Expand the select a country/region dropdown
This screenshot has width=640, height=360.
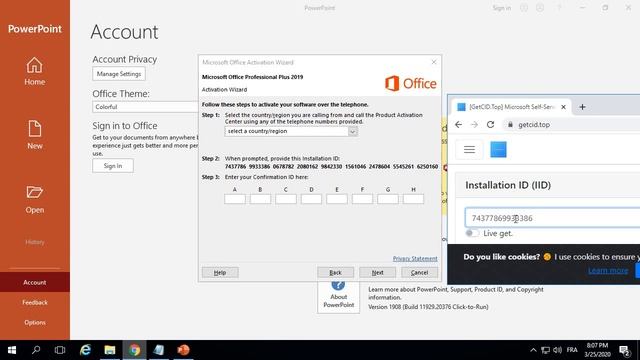point(353,131)
